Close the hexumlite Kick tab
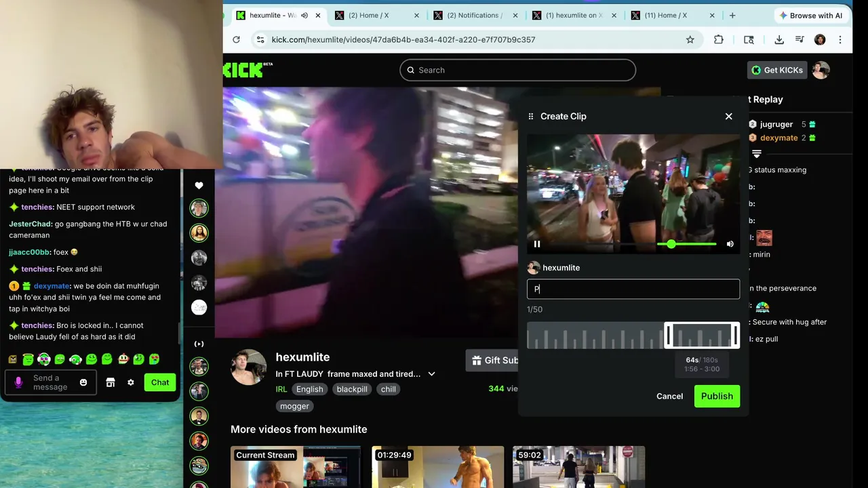The width and height of the screenshot is (868, 488). pyautogui.click(x=318, y=15)
